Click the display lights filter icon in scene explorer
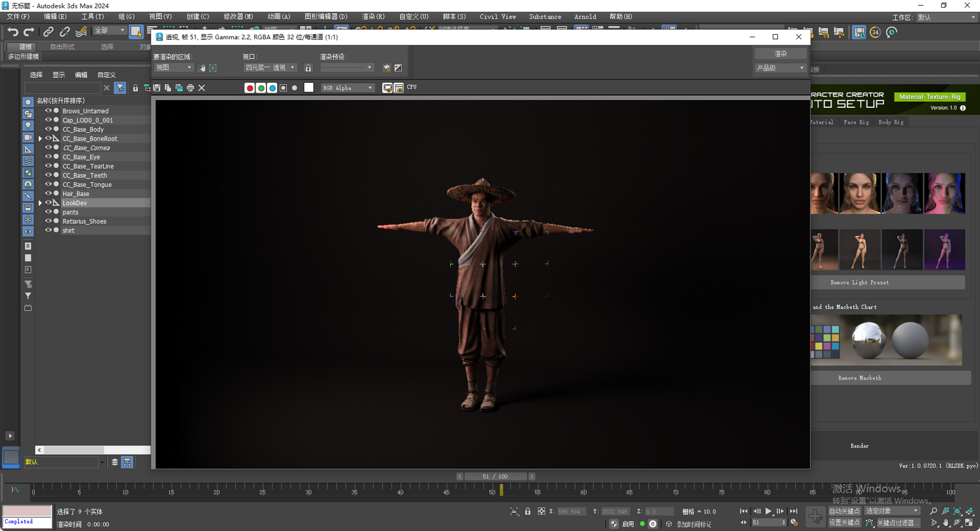980x531 pixels. click(28, 125)
